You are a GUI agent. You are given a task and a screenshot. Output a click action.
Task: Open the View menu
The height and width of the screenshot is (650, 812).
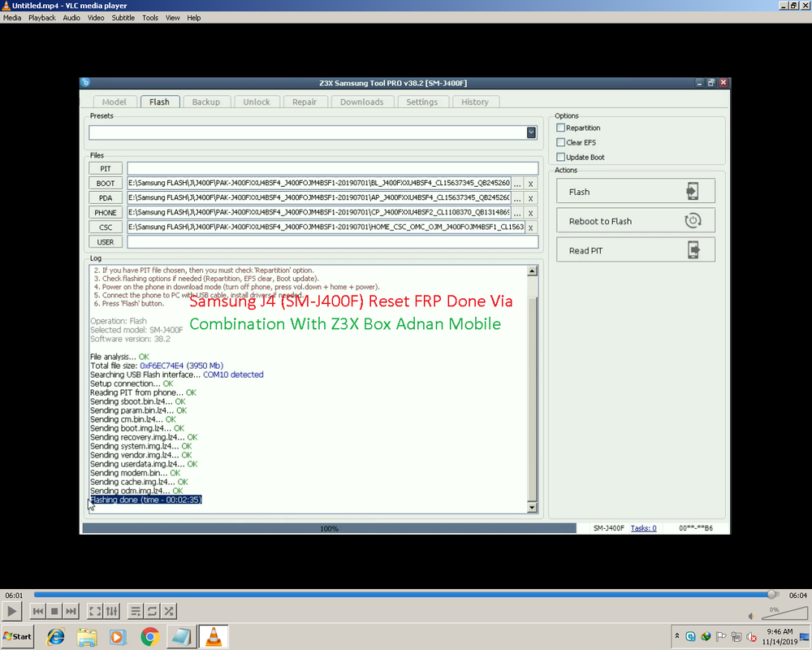tap(172, 18)
